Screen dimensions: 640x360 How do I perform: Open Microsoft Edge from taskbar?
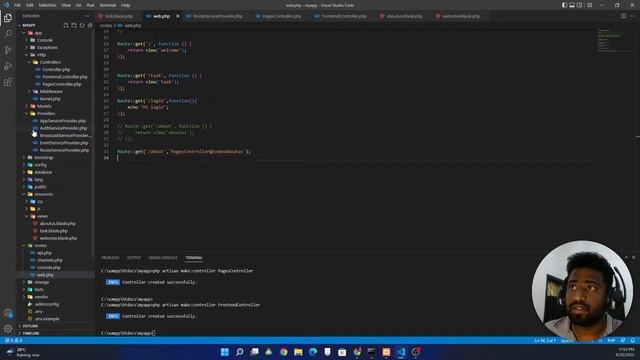coord(313,352)
